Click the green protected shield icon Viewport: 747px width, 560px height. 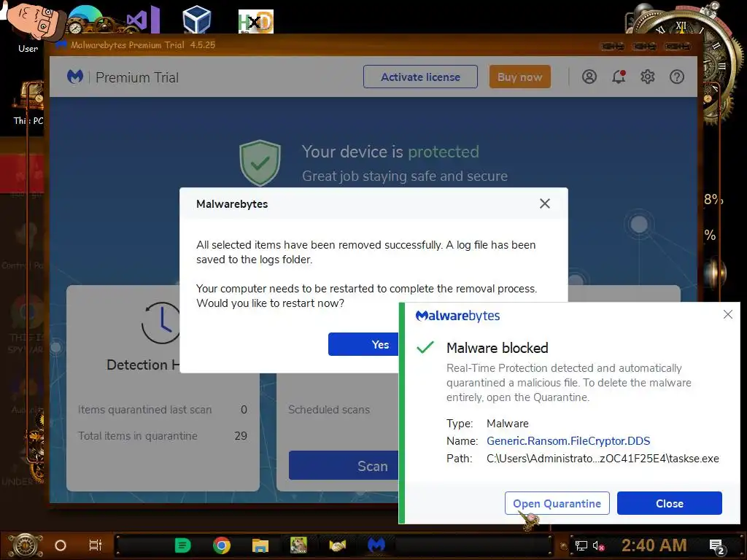(260, 163)
